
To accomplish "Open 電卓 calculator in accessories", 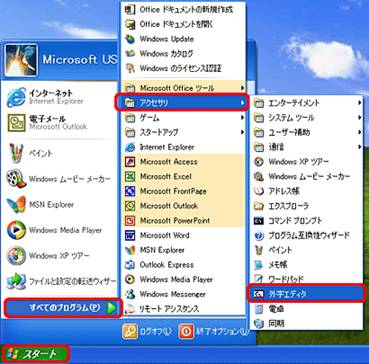I will pos(306,309).
